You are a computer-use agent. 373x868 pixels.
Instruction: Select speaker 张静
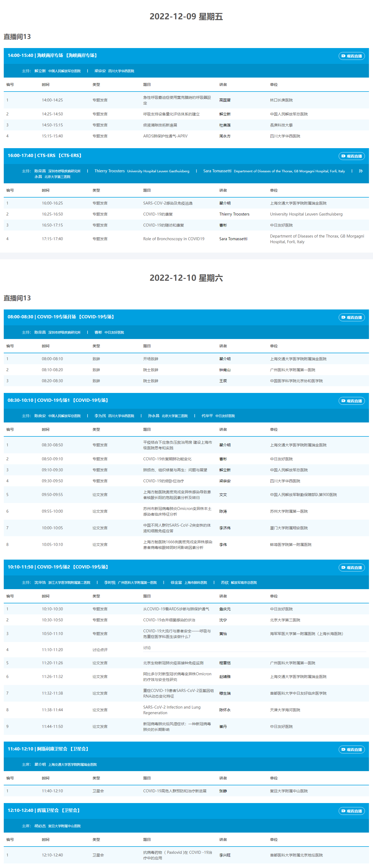click(x=223, y=791)
